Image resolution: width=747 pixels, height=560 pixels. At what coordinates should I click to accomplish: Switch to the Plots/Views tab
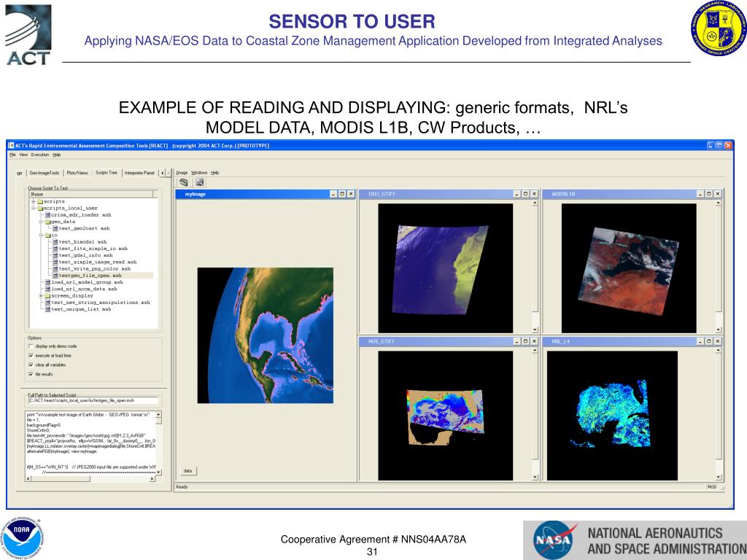77,173
